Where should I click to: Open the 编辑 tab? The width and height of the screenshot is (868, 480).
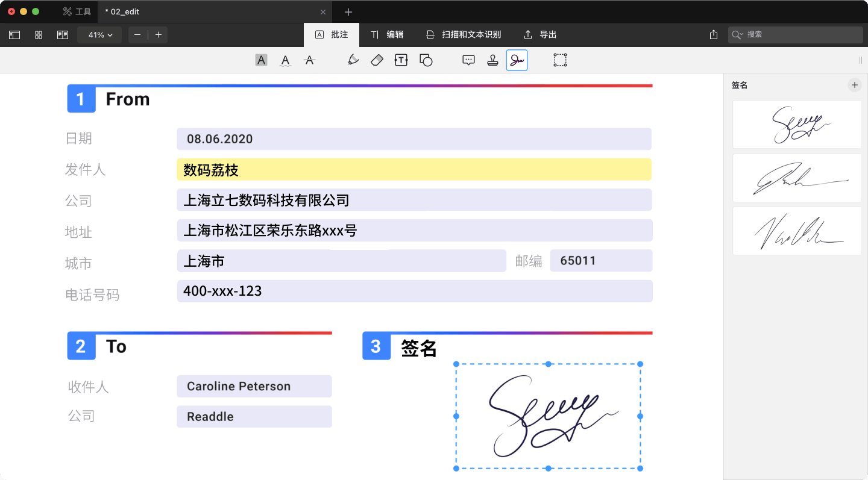point(387,35)
